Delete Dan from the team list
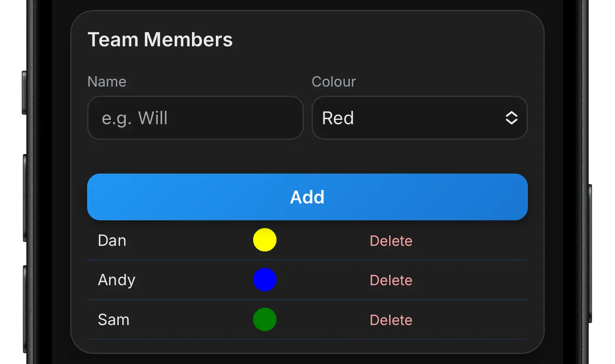This screenshot has height=364, width=615. (391, 241)
